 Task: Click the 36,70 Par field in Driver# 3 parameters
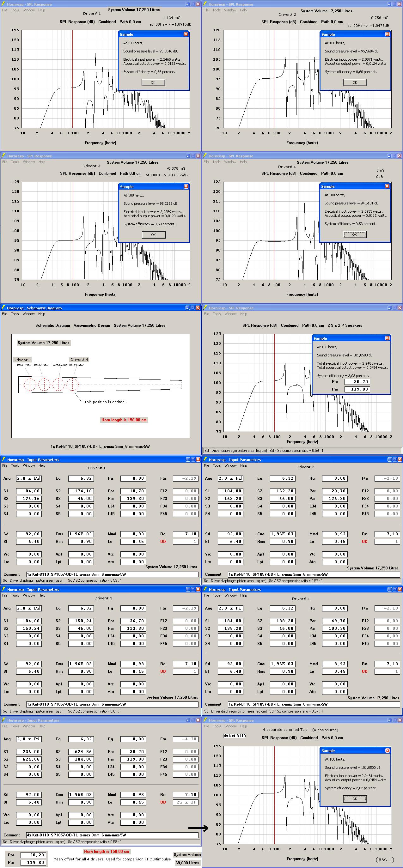[x=133, y=621]
